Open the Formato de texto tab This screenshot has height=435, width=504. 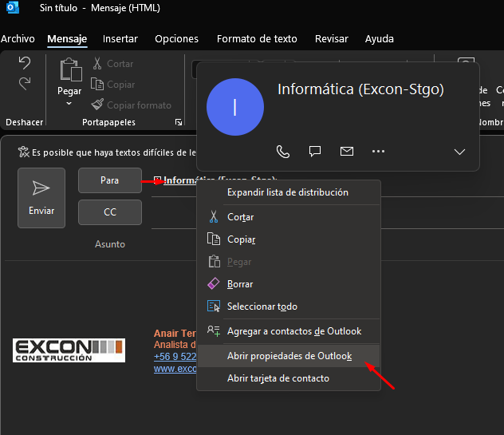point(257,38)
